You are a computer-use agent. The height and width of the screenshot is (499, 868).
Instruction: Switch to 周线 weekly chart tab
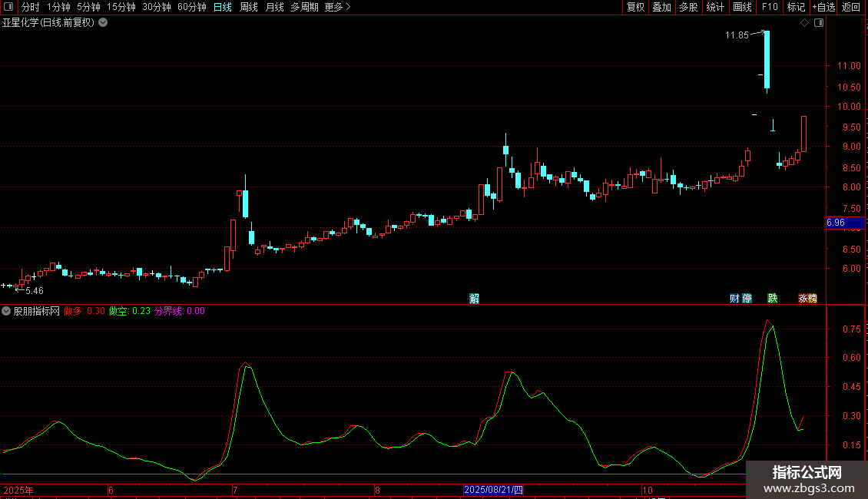tap(249, 8)
